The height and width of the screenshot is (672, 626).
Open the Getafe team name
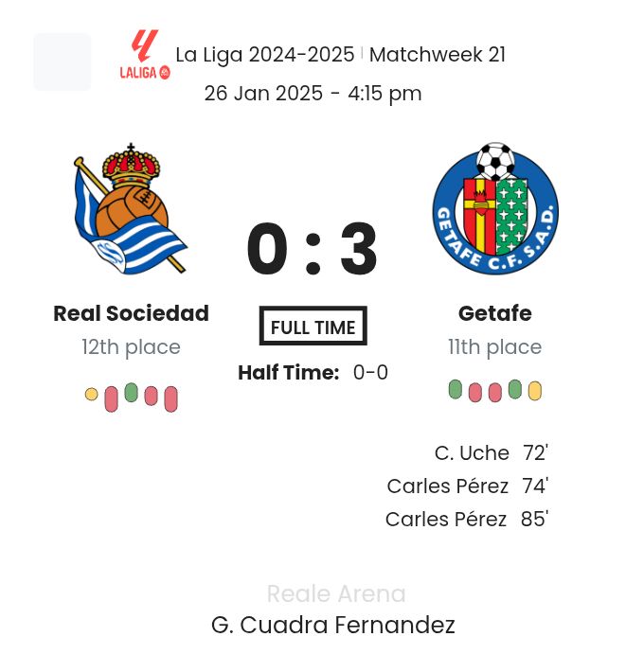pos(495,313)
